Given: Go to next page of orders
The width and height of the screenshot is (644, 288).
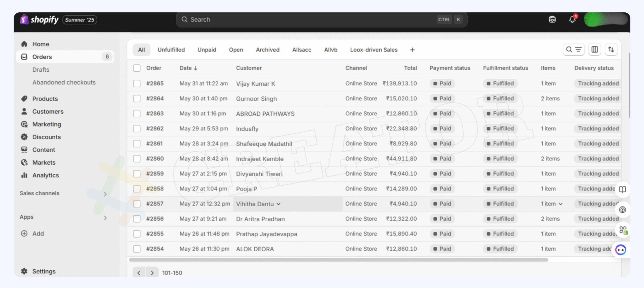Looking at the screenshot, I should click(x=152, y=273).
